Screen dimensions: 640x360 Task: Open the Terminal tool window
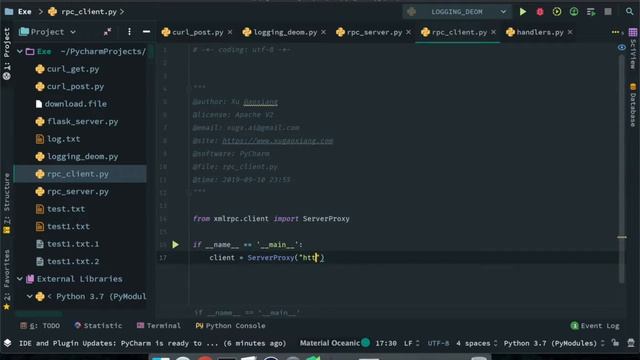tap(158, 326)
